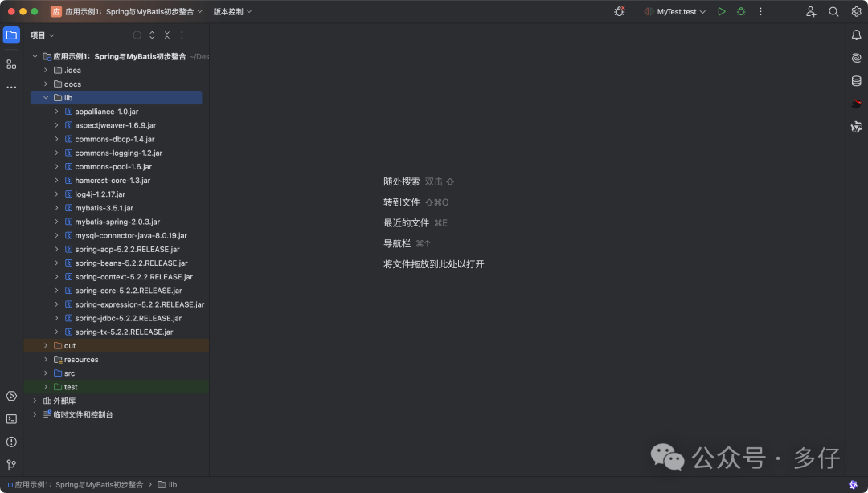
Task: Click Select Opened File target icon
Action: tap(137, 35)
